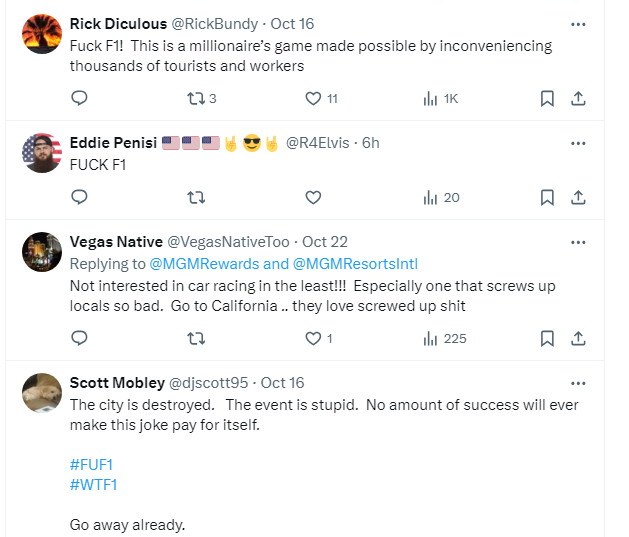This screenshot has width=629, height=537.
Task: Open more menu on Vegas Native's tweet
Action: tap(577, 242)
